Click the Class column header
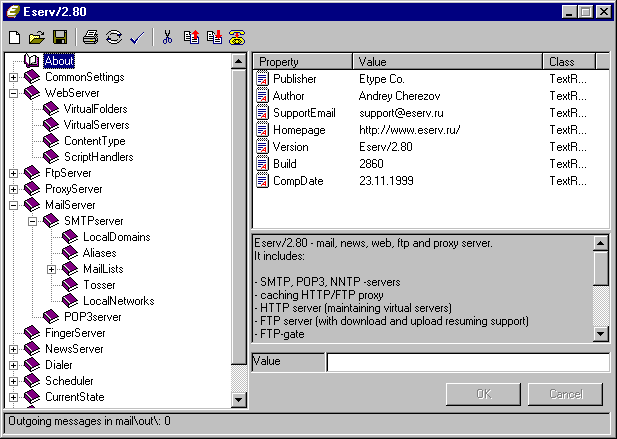 (x=569, y=62)
